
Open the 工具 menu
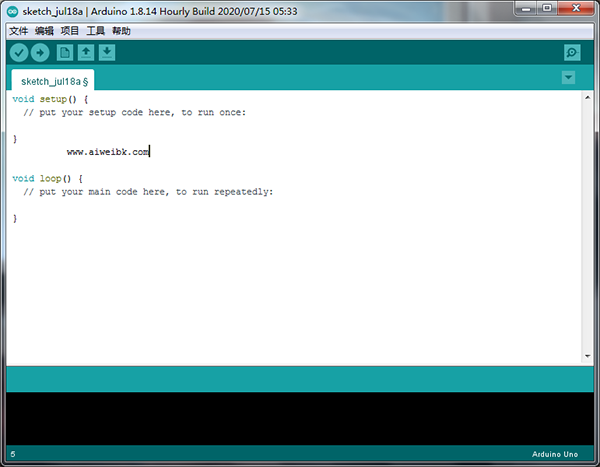click(x=96, y=31)
